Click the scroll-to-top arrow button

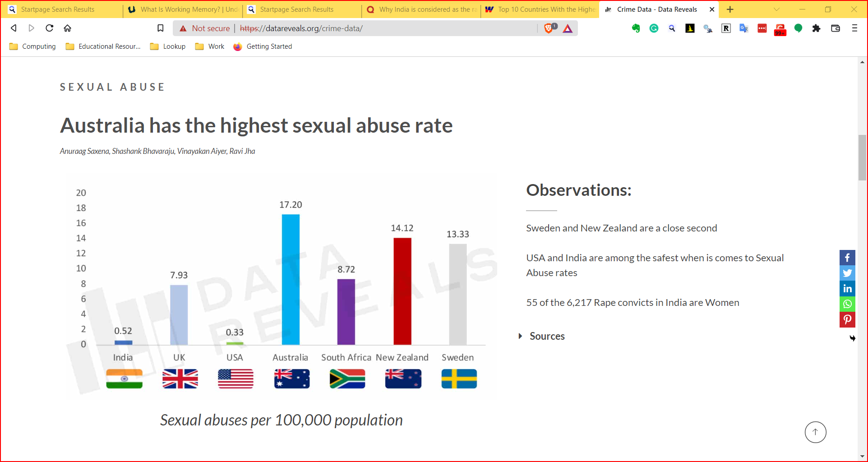pyautogui.click(x=815, y=432)
